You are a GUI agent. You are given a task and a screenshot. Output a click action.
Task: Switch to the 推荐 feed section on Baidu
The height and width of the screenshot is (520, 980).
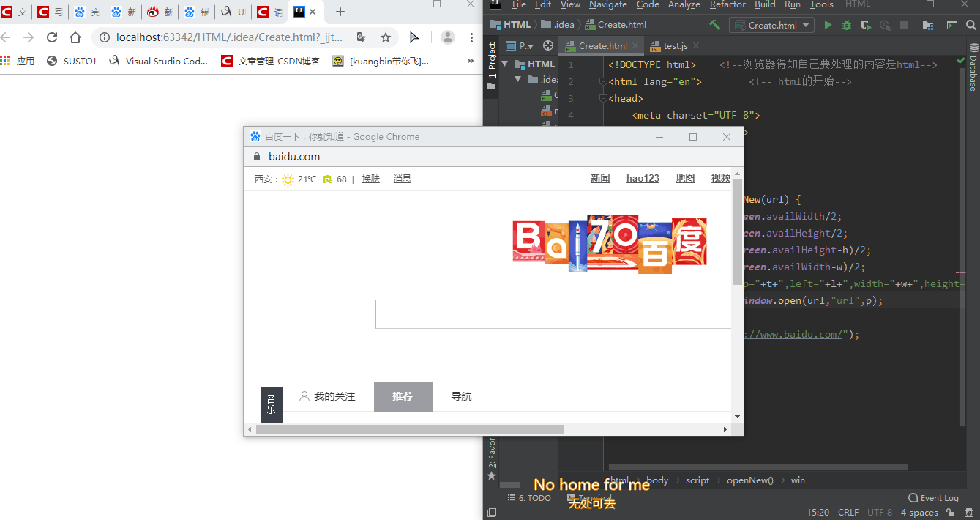coord(403,396)
